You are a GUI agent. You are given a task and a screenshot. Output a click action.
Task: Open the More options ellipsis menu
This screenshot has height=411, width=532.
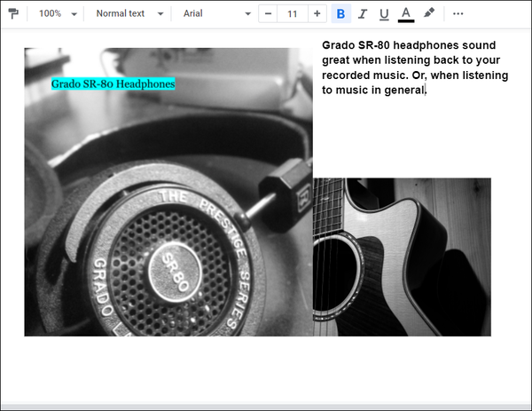(x=458, y=14)
